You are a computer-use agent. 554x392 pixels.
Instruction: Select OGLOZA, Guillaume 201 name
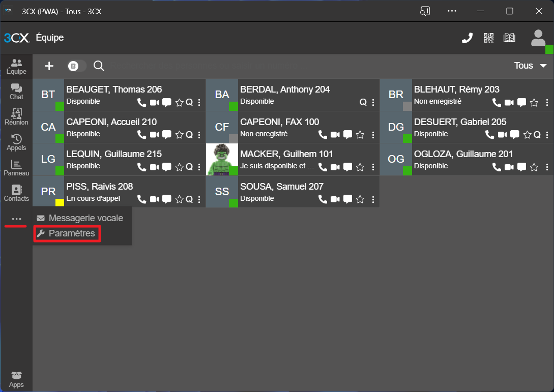463,154
